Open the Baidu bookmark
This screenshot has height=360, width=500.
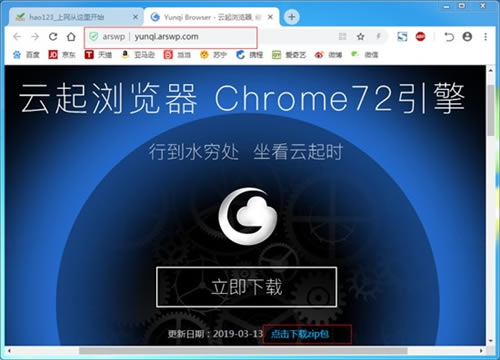[x=26, y=55]
